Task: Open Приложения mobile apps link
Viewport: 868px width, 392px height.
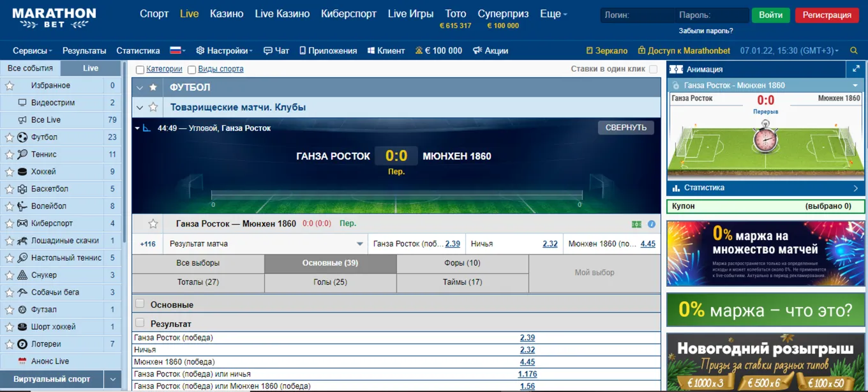Action: point(328,50)
